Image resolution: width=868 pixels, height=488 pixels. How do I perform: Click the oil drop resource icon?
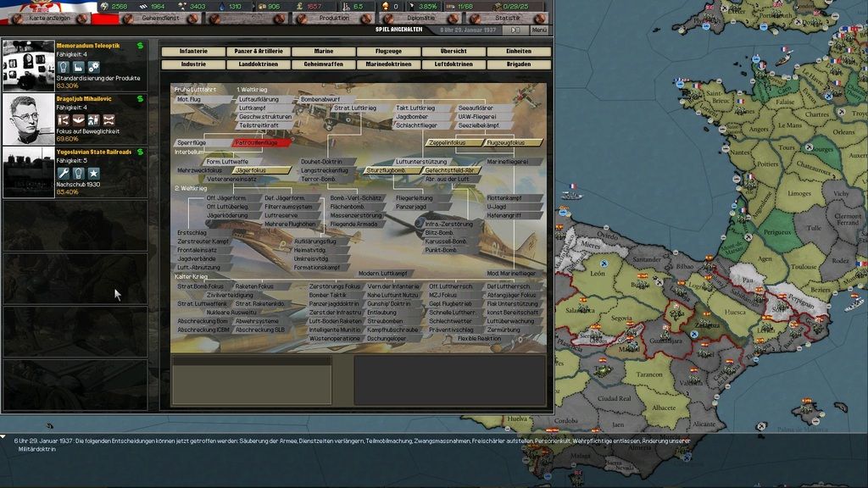222,6
